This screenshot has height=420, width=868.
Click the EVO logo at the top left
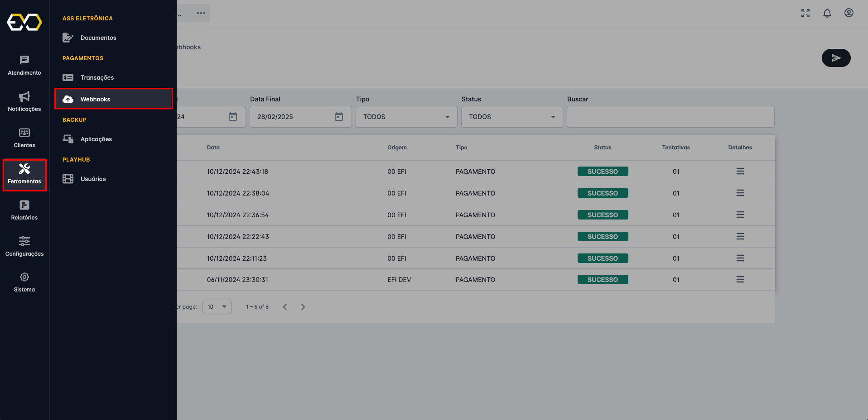click(x=24, y=22)
